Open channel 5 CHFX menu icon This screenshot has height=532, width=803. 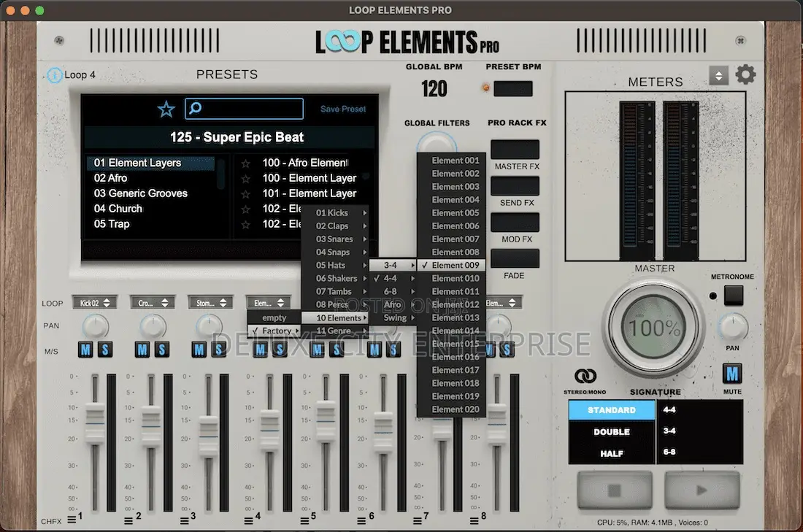[x=304, y=521]
